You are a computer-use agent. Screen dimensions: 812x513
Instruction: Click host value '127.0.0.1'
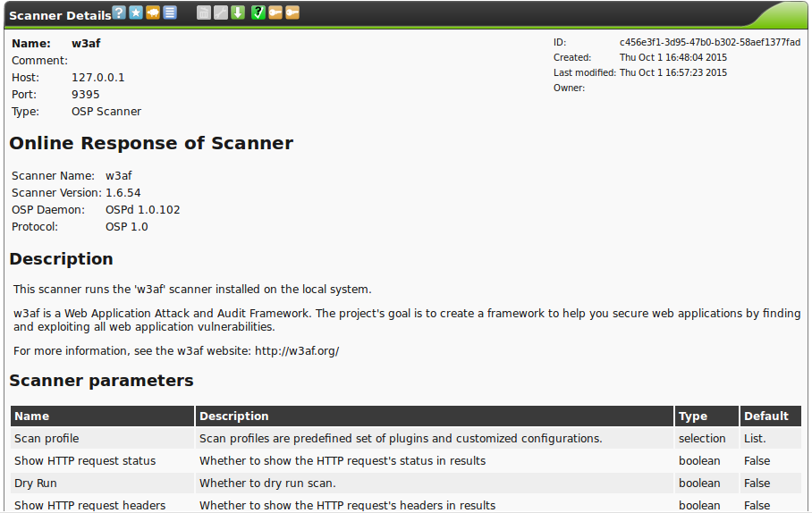(97, 78)
